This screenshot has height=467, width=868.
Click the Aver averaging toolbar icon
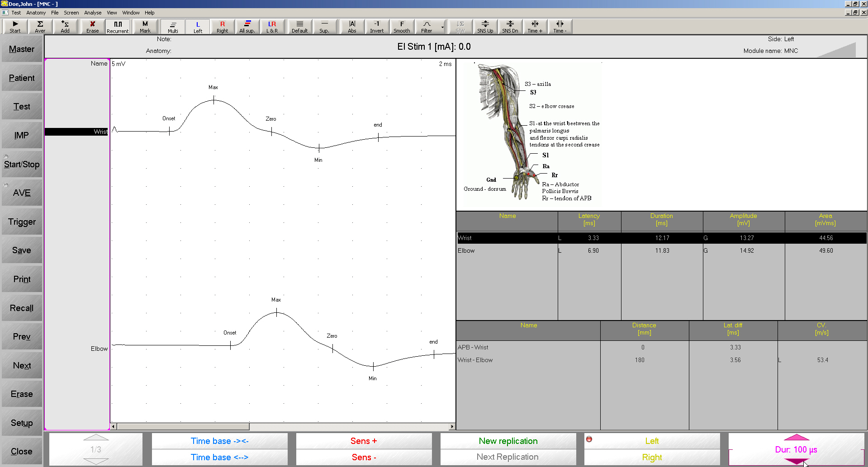click(x=40, y=27)
